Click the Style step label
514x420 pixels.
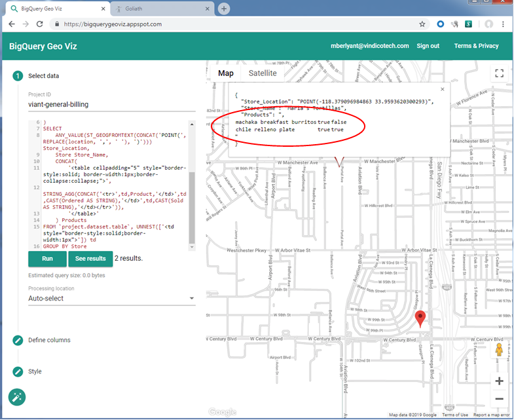click(x=35, y=372)
